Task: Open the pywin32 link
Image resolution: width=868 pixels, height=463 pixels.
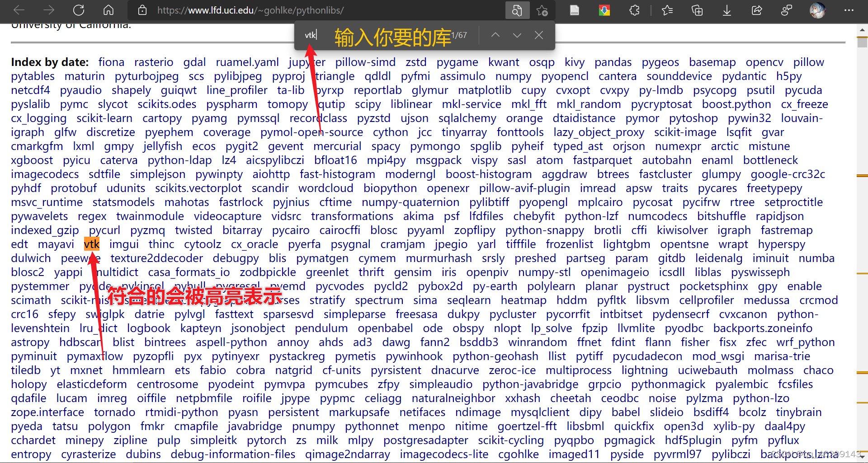Action: [750, 118]
